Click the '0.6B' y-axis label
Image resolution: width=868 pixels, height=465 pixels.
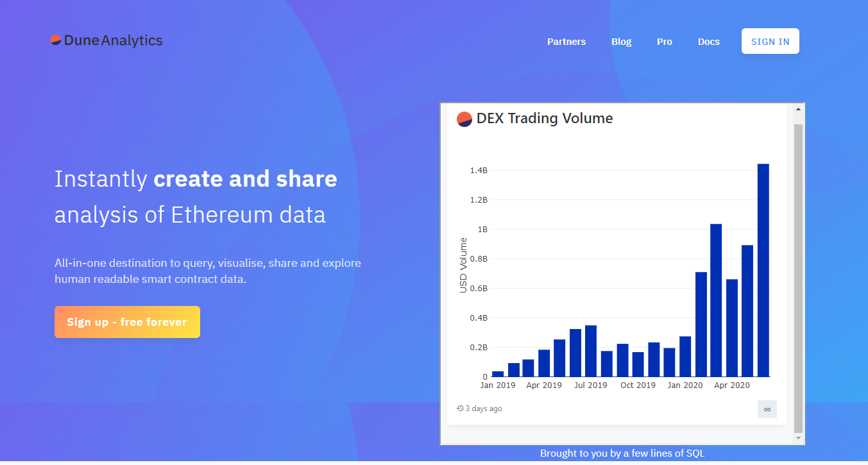(479, 289)
